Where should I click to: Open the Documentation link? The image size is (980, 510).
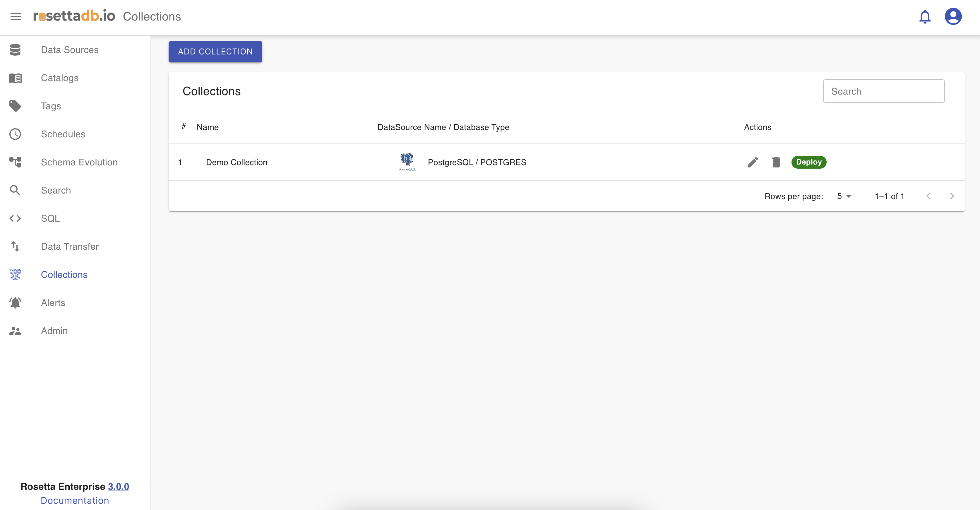[x=75, y=501]
